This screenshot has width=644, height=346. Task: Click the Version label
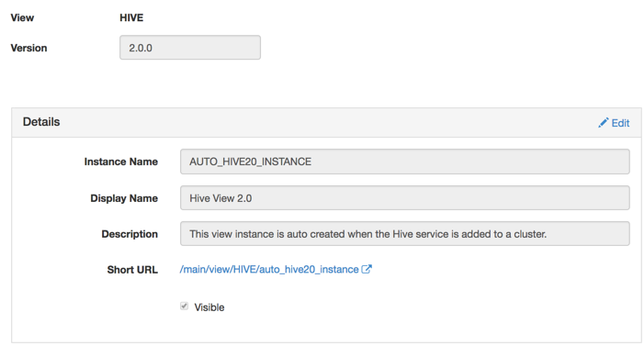(x=28, y=48)
